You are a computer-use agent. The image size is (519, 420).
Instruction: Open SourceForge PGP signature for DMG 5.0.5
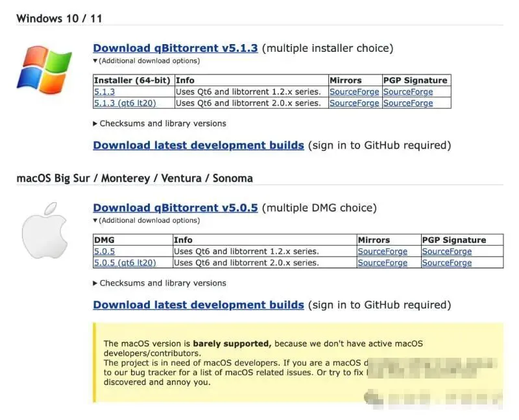[x=447, y=251]
